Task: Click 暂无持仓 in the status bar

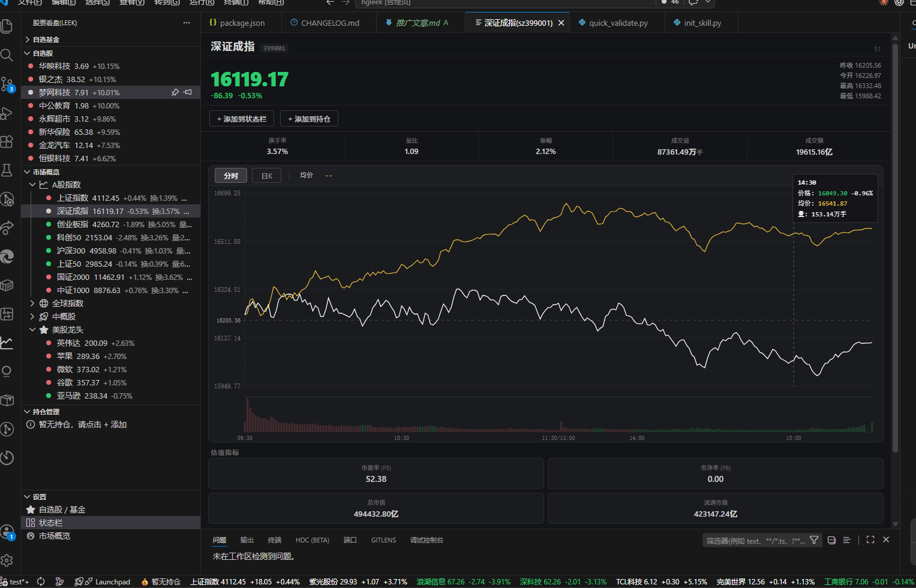Action: click(161, 581)
